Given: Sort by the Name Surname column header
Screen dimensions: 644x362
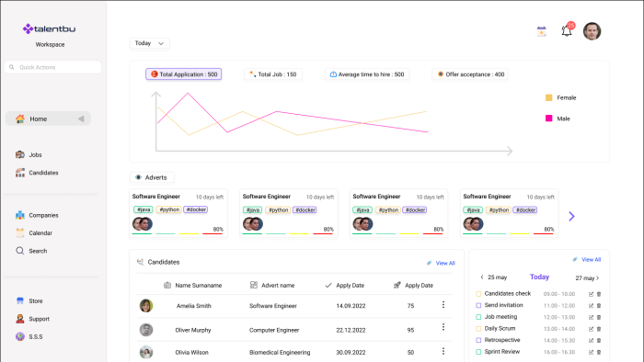Looking at the screenshot, I should point(193,286).
